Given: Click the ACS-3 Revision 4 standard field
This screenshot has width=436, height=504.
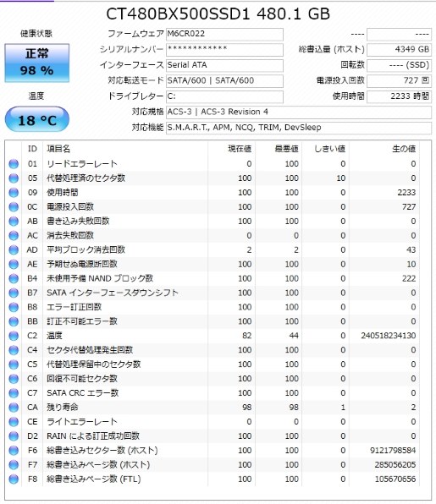Looking at the screenshot, I should pos(299,112).
